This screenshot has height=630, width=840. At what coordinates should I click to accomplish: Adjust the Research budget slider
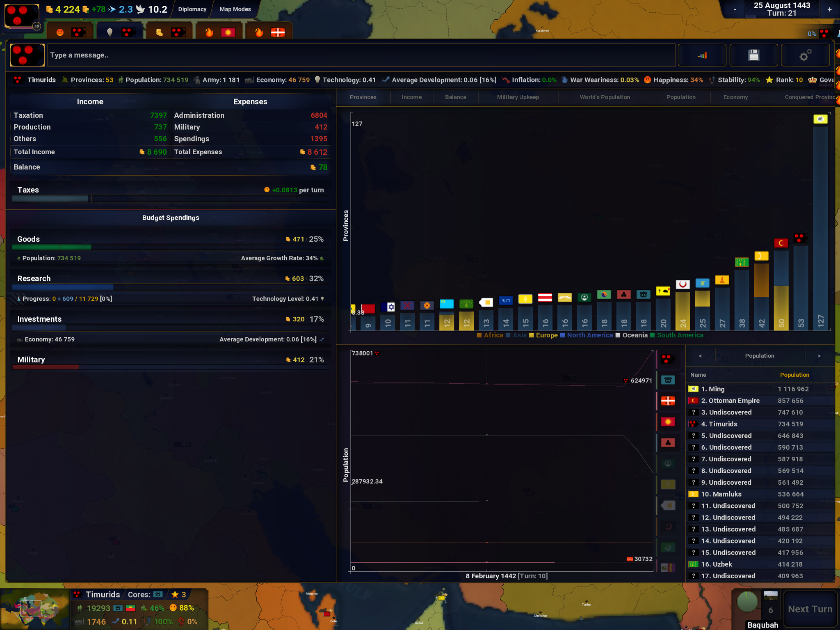tap(170, 287)
